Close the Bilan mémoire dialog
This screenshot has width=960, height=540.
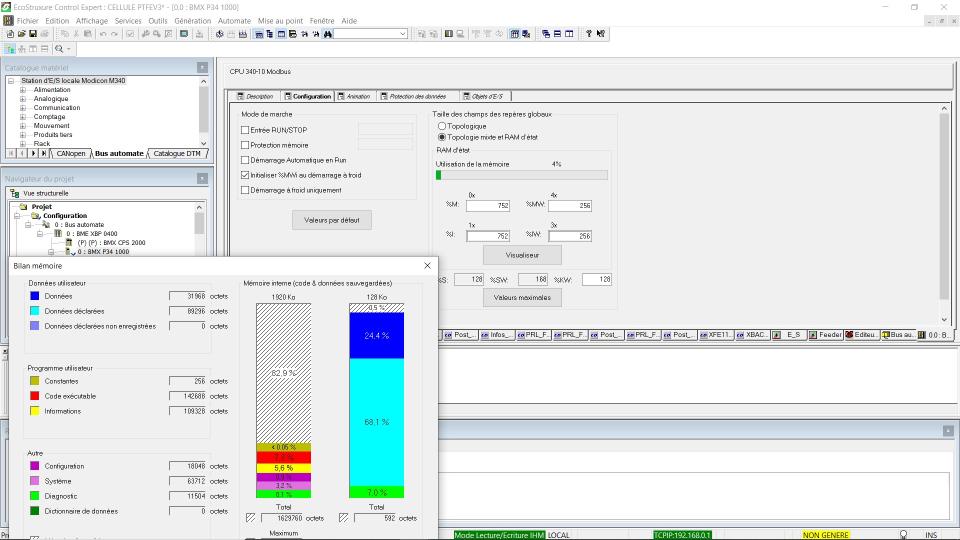point(428,266)
